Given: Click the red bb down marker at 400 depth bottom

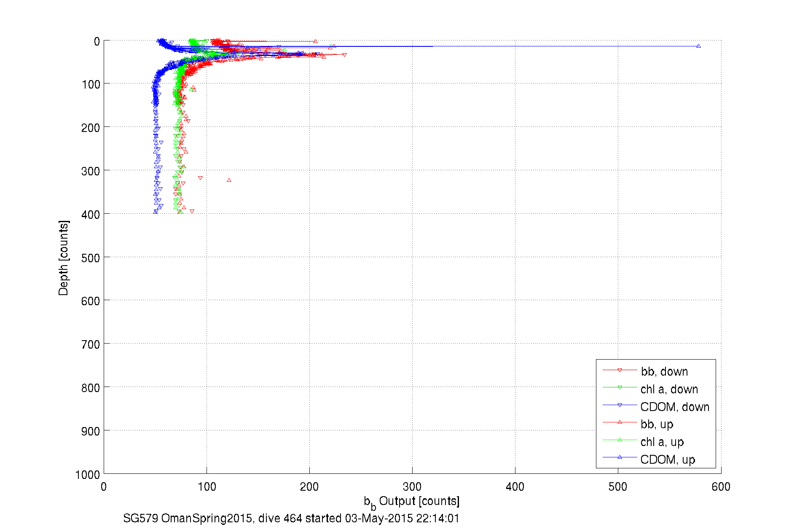Looking at the screenshot, I should 192,212.
